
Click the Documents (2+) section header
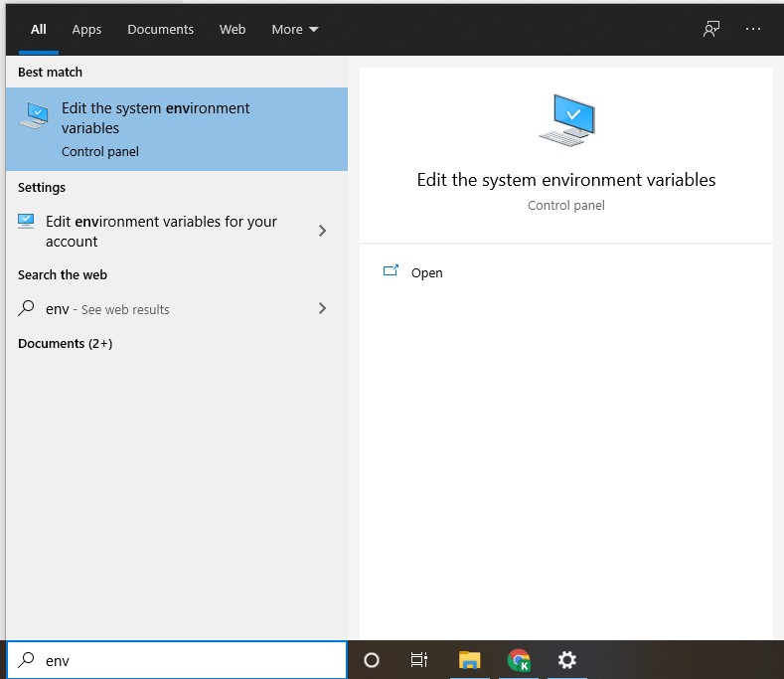coord(66,343)
